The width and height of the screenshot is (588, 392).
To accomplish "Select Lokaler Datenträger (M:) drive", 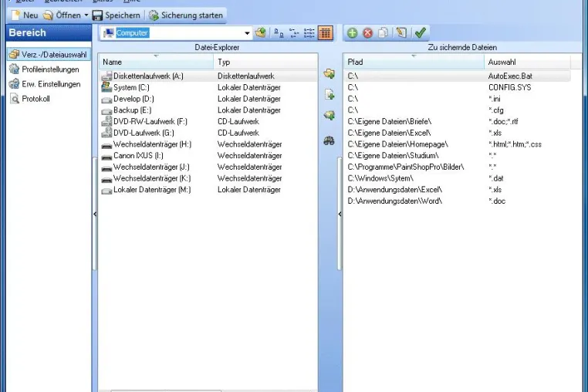I will pyautogui.click(x=208, y=190).
